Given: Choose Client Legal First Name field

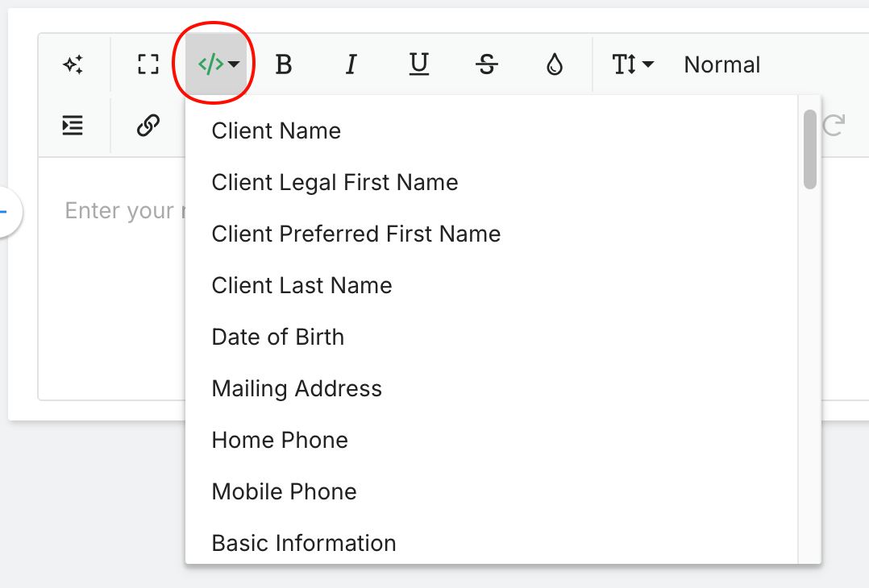Looking at the screenshot, I should point(335,183).
